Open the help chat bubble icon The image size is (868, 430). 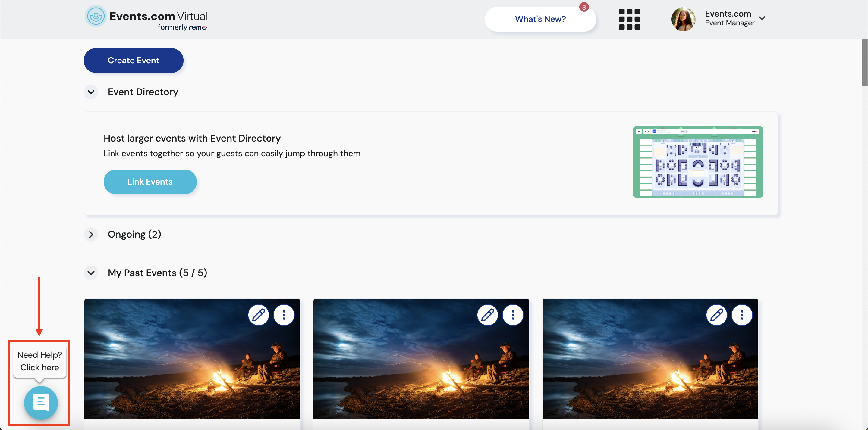[41, 402]
